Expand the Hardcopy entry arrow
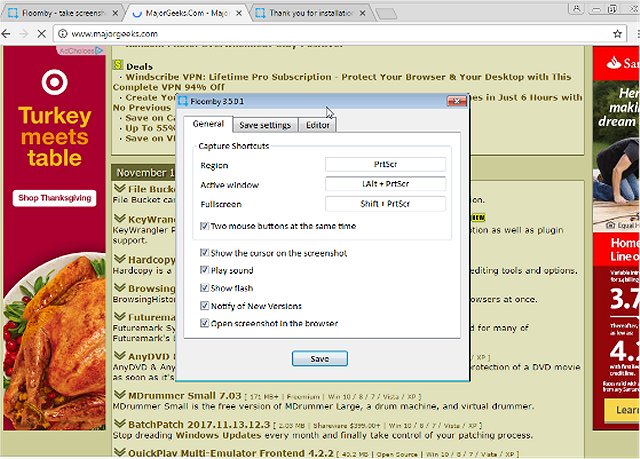The image size is (640, 459). 120,259
